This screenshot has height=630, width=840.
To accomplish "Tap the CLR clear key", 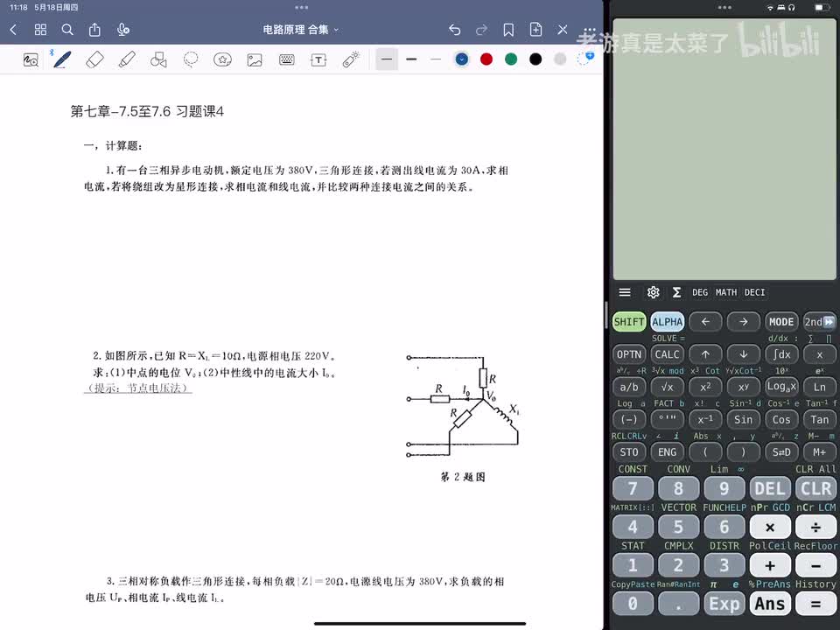I will [815, 488].
